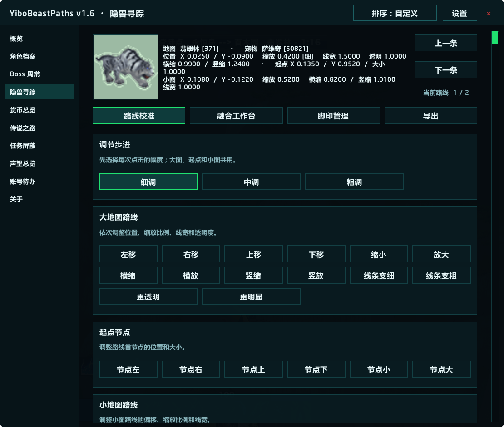
Task: Open the 排序：自定义 sort selector
Action: pyautogui.click(x=395, y=13)
